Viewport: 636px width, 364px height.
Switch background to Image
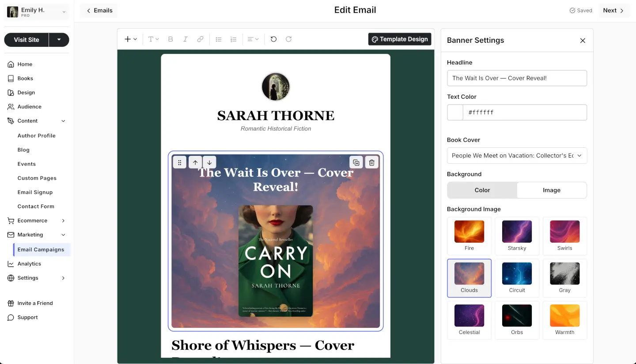(x=552, y=190)
